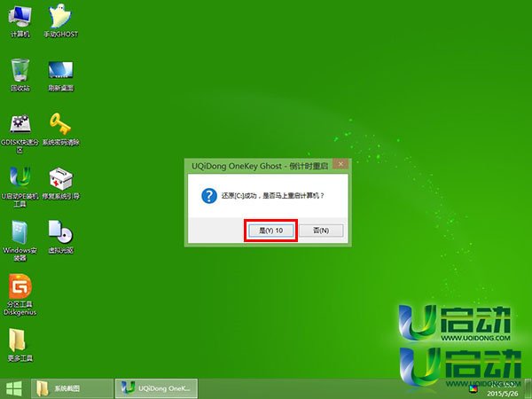Launch the 修复系统引导 first-aid icon
532x399 pixels.
pos(60,184)
